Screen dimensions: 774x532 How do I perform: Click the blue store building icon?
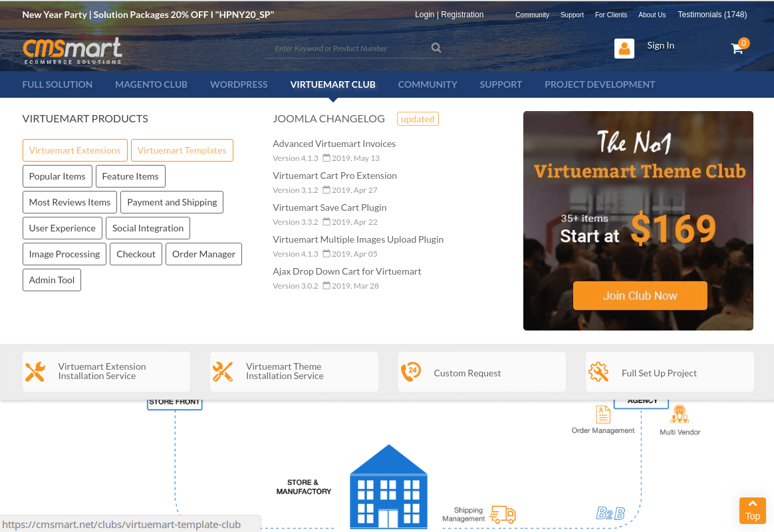(388, 487)
